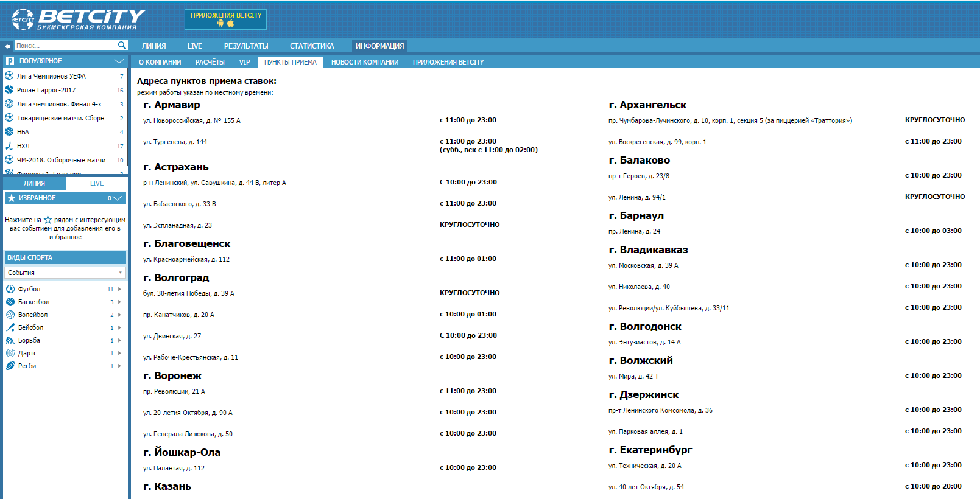Open Лига Чемпионов УЕФА link
Image resolution: width=980 pixels, height=499 pixels.
pos(51,76)
